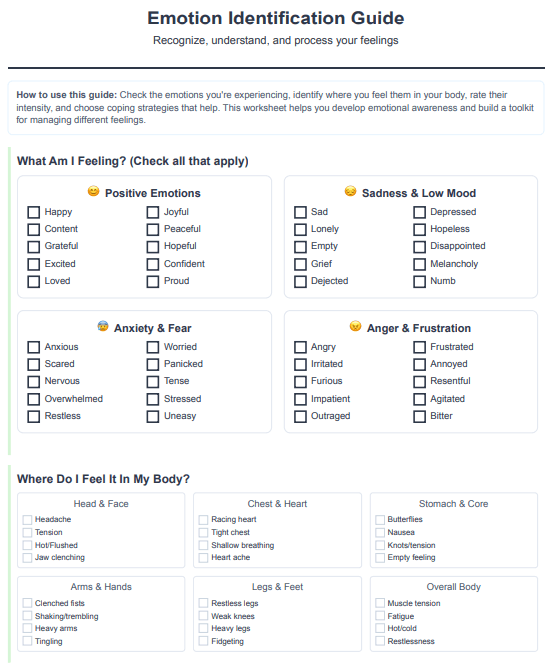Tick Fidgeting under Legs & Feet

coord(203,641)
